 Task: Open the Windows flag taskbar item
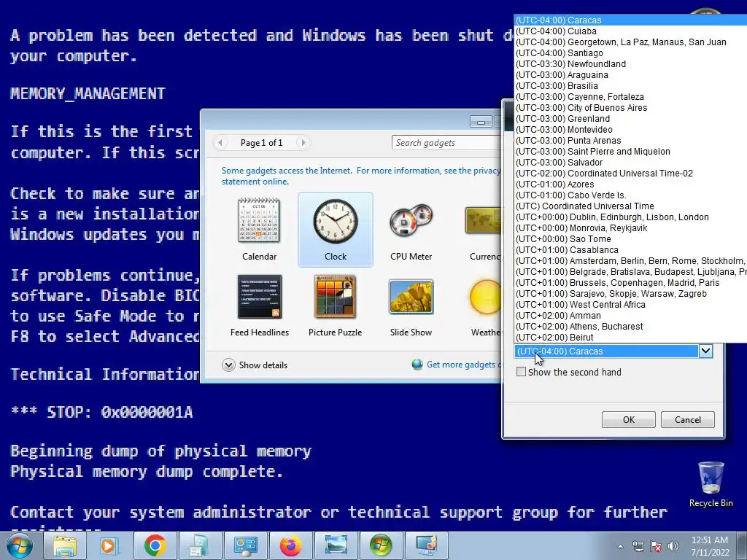381,545
